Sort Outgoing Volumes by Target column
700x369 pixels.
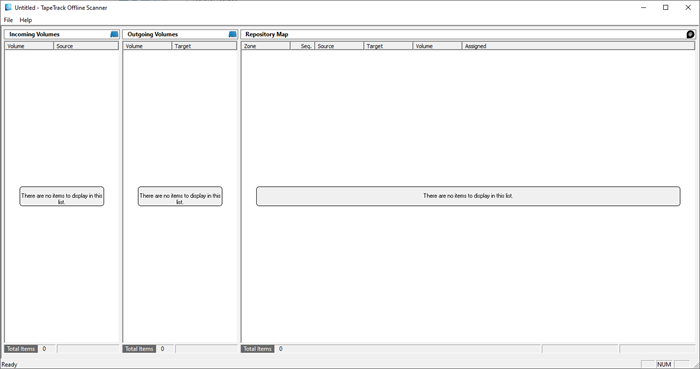[204, 46]
